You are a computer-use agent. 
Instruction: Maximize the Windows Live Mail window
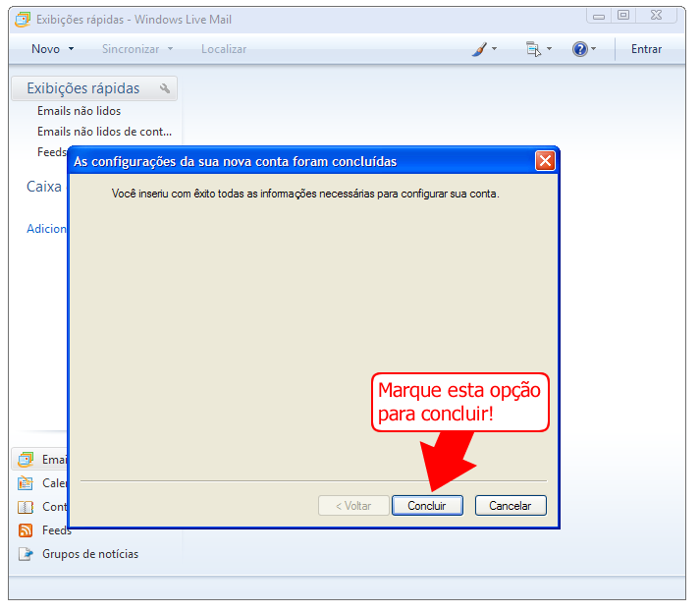click(x=623, y=16)
